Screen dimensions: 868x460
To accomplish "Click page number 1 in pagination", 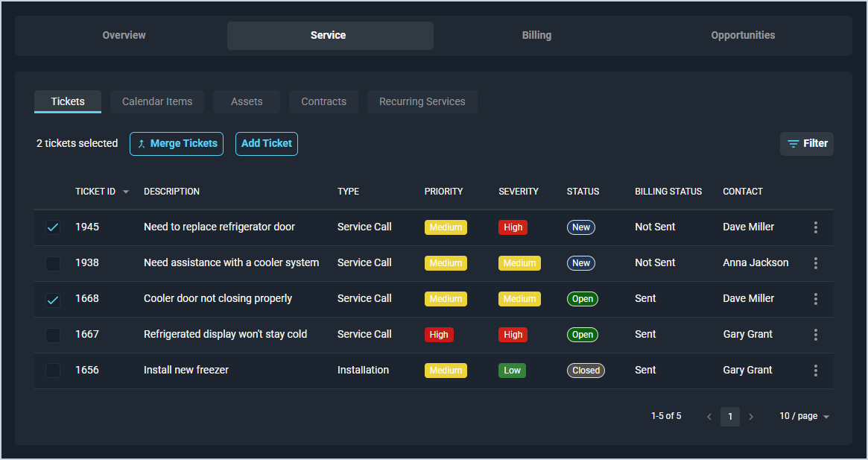I will coord(730,417).
